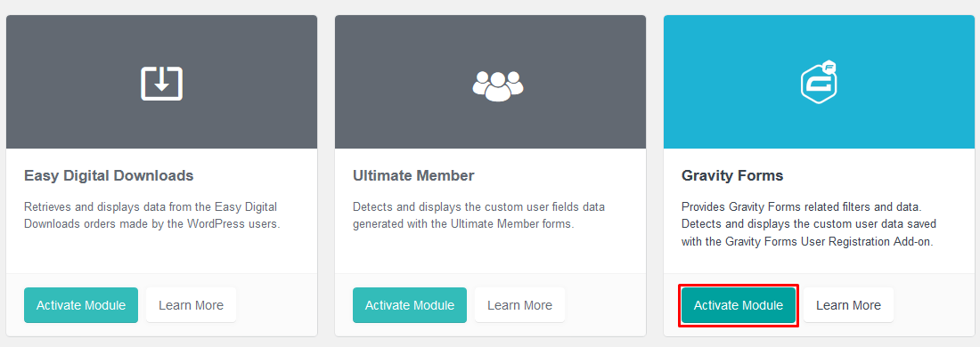
Task: Select the Easy Digital Downloads title
Action: point(109,176)
